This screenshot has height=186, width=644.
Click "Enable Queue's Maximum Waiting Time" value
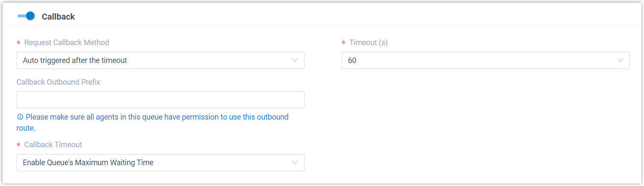88,163
